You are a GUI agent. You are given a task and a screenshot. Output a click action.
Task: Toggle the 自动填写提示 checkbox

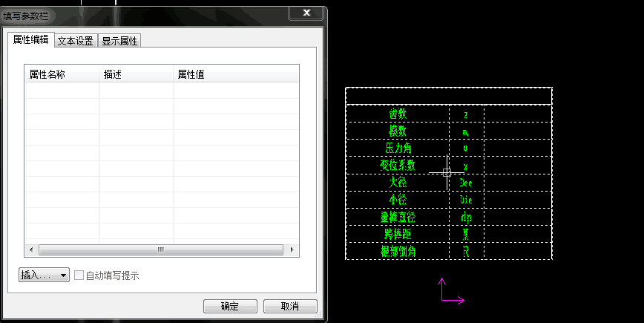79,275
